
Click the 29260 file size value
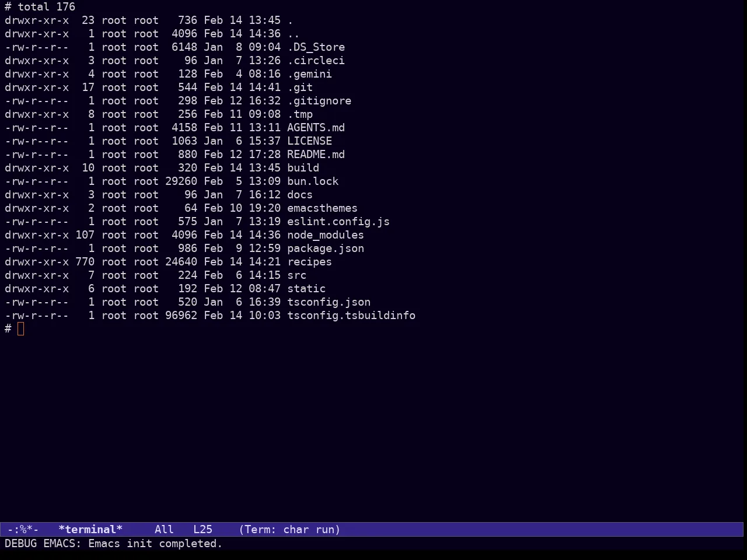pyautogui.click(x=181, y=181)
